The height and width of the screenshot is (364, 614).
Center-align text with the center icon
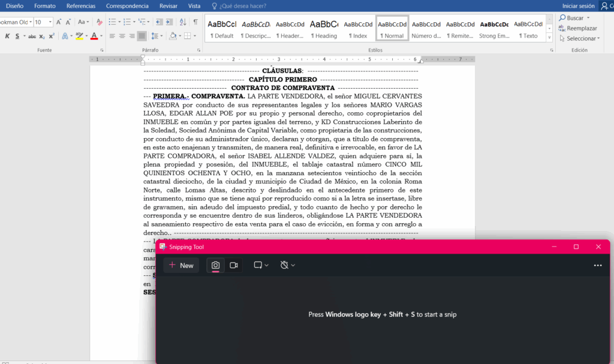coord(122,36)
